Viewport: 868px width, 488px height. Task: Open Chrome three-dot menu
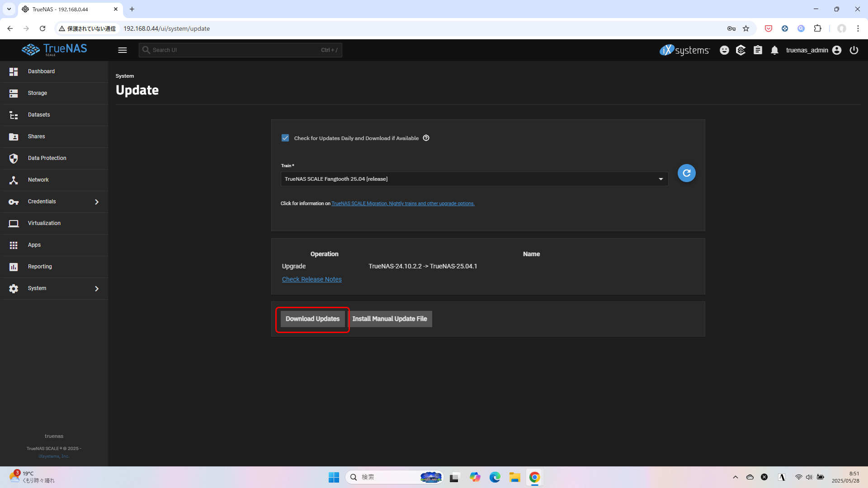858,28
